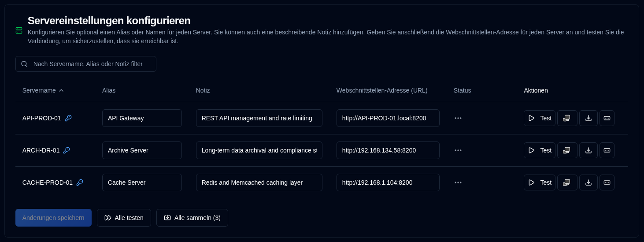
Task: Run Test for API-PROD-01
Action: 540,118
